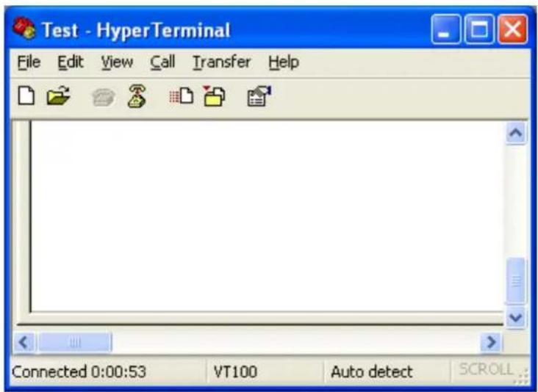Click the New connection toolbar icon
The height and width of the screenshot is (392, 538).
click(x=26, y=95)
